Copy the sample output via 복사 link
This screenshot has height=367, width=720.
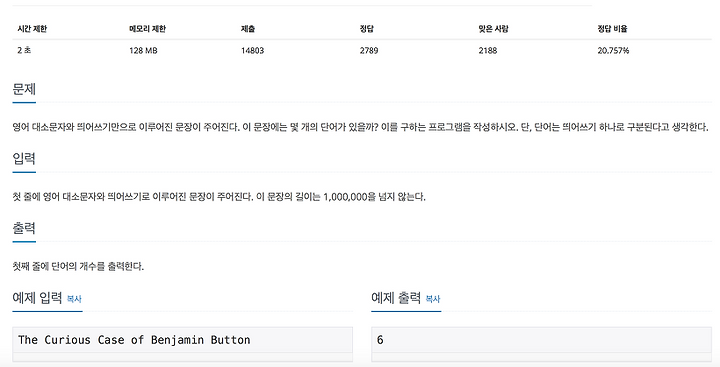pos(433,299)
